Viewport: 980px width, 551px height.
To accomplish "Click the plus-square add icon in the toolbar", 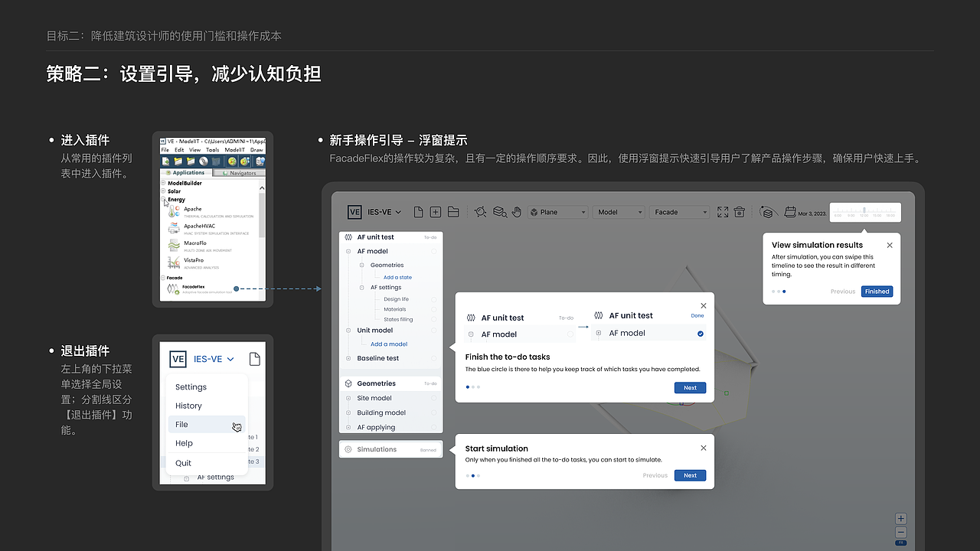I will [x=436, y=212].
